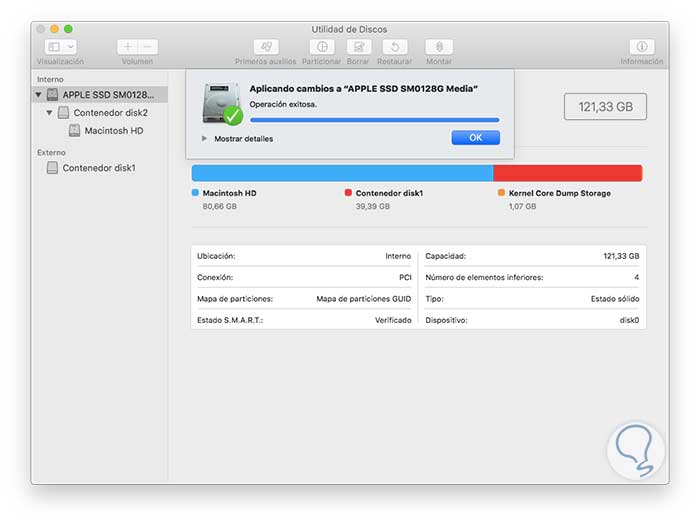Collapse the Contenedor disk2 tree

[x=49, y=112]
